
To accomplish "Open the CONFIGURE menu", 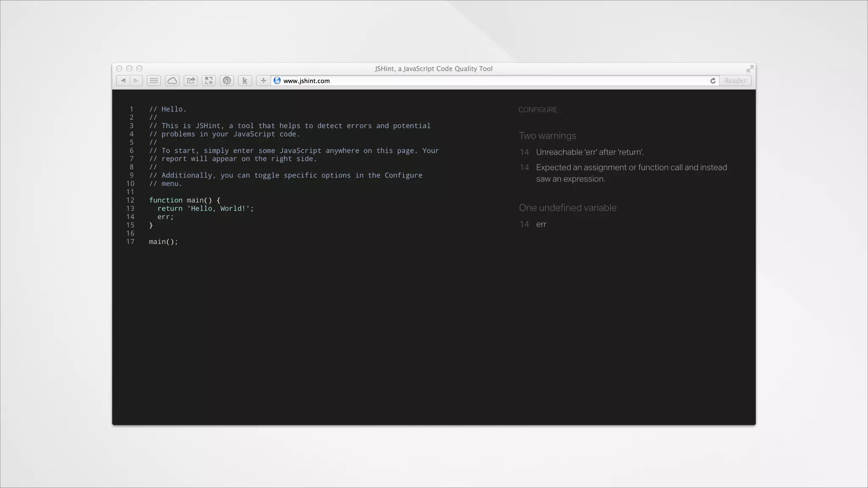I will pyautogui.click(x=537, y=110).
